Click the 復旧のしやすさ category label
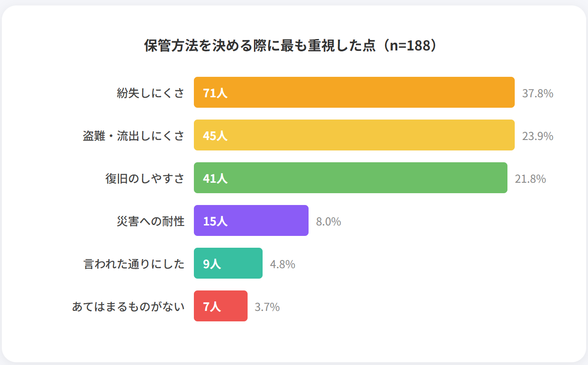The image size is (588, 365). [145, 179]
